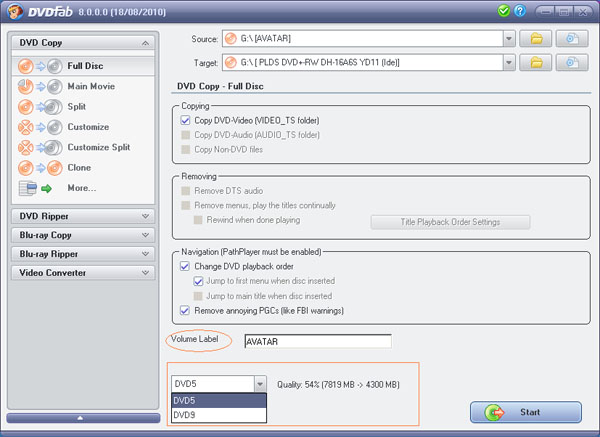Toggle Jump to main title when inserted
This screenshot has width=600, height=437.
click(x=198, y=296)
